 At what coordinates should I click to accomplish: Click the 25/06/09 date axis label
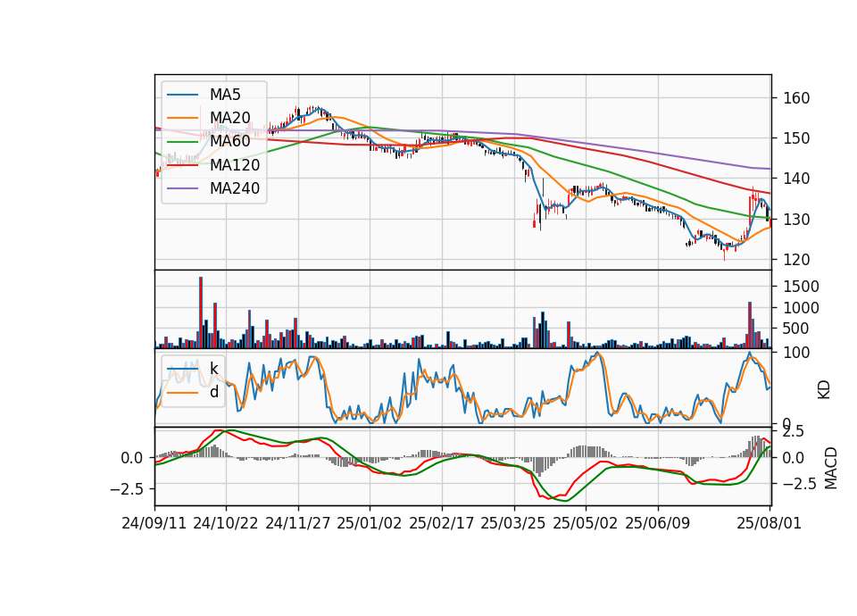pyautogui.click(x=658, y=523)
